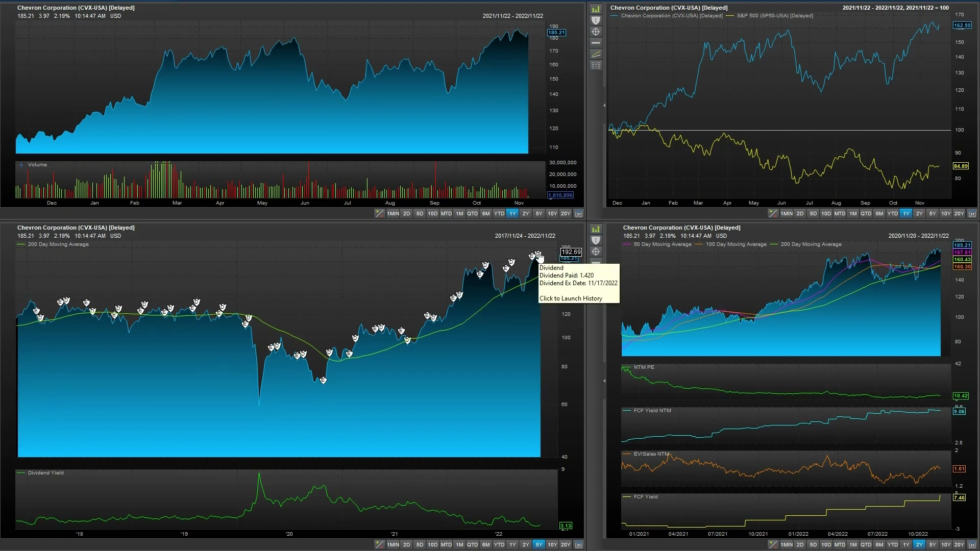This screenshot has width=980, height=551.
Task: Select 20Y range under the volume chart
Action: [x=566, y=214]
